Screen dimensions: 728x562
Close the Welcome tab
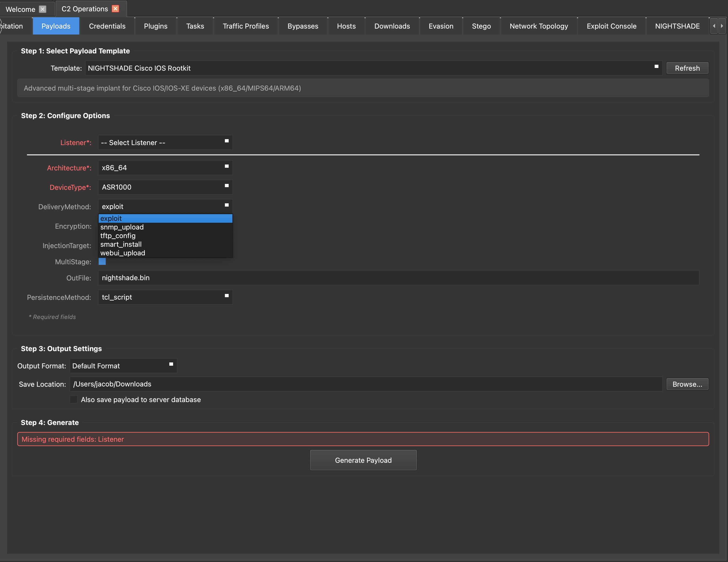[x=43, y=9]
